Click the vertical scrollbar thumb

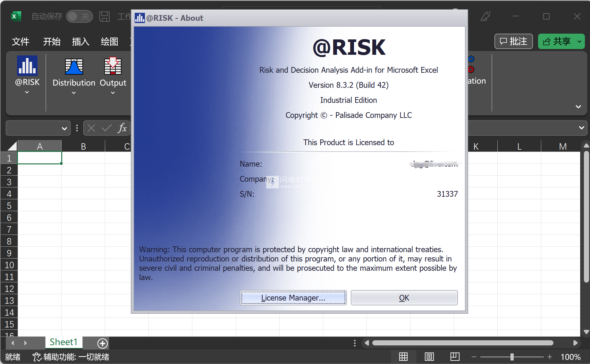point(586,217)
